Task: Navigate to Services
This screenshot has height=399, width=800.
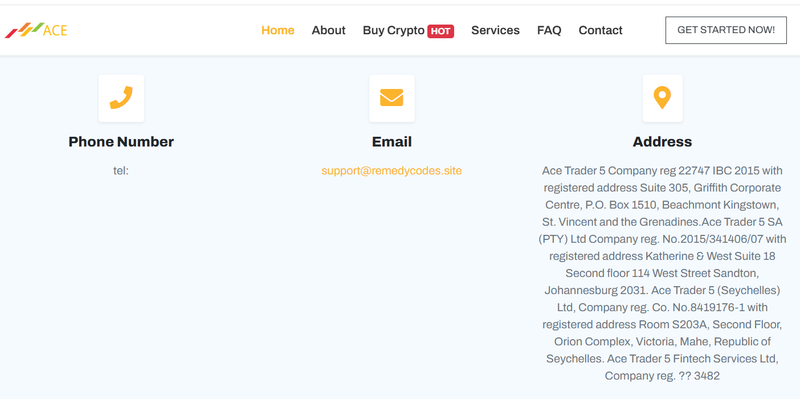Action: point(495,30)
